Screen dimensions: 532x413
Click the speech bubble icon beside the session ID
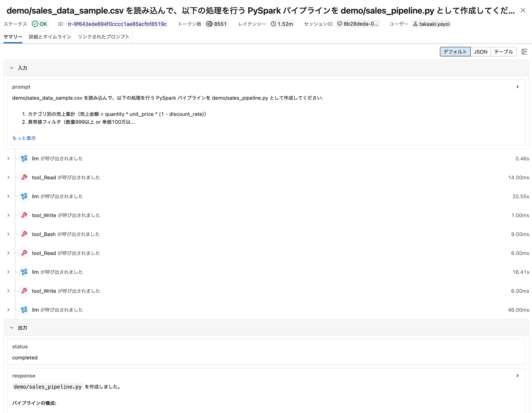(x=340, y=24)
